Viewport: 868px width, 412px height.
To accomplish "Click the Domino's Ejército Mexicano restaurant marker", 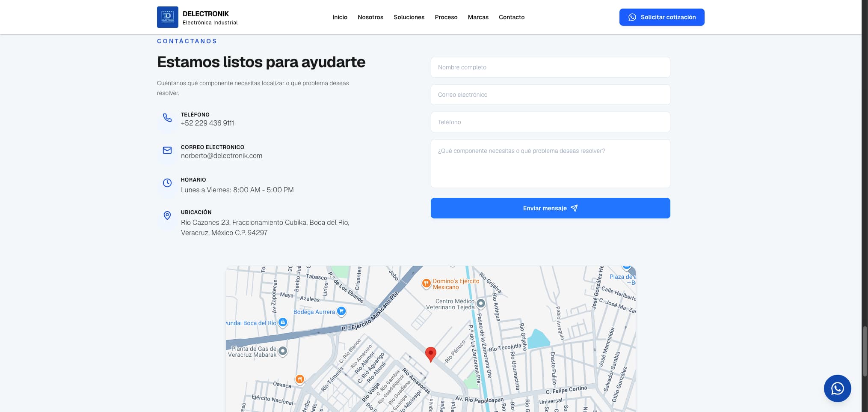I will [x=426, y=284].
